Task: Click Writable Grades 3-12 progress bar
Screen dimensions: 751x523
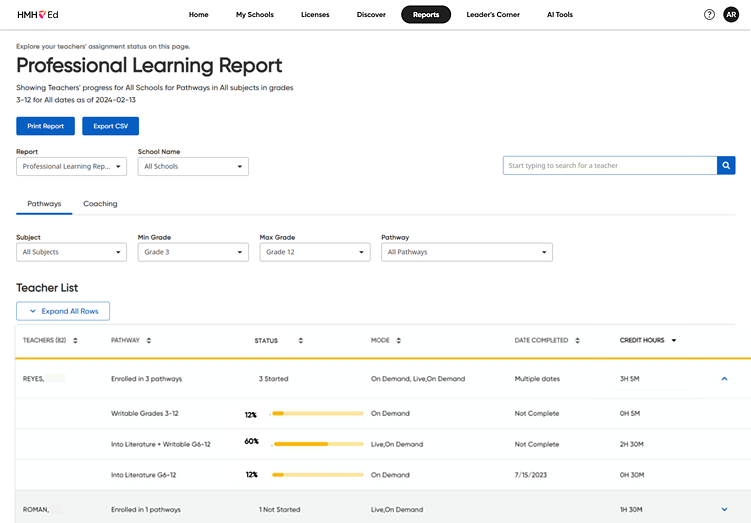Action: pos(318,413)
